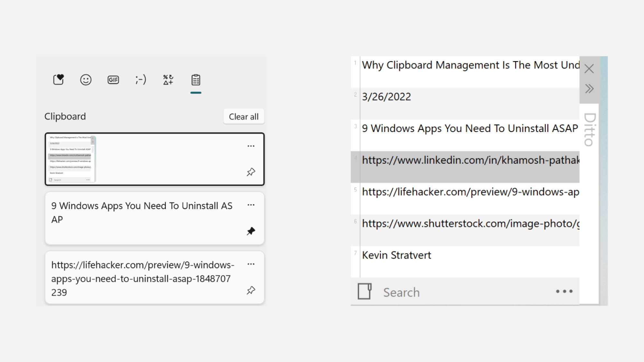Pin the first clipboard history entry
Screen dimensions: 644x362
(x=251, y=172)
